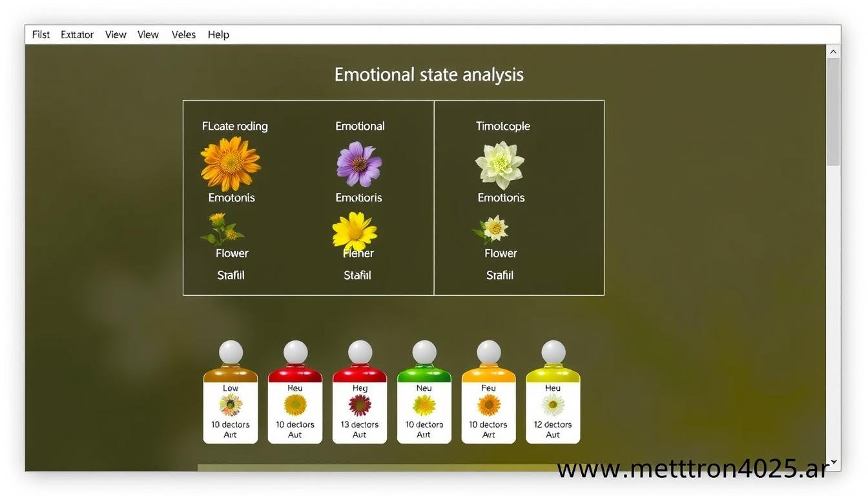The width and height of the screenshot is (868, 496).
Task: Open the www.metttron4025.ar link
Action: [692, 470]
